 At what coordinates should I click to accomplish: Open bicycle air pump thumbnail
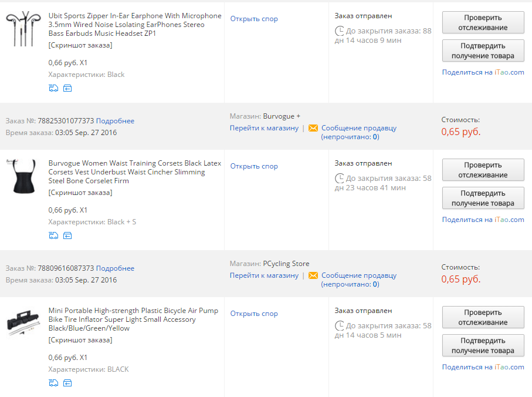point(23,322)
